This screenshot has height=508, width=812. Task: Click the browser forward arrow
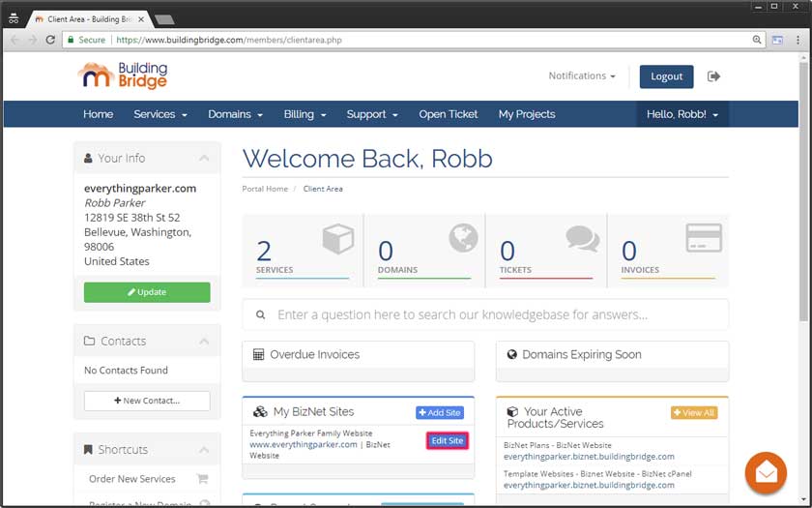(x=33, y=40)
